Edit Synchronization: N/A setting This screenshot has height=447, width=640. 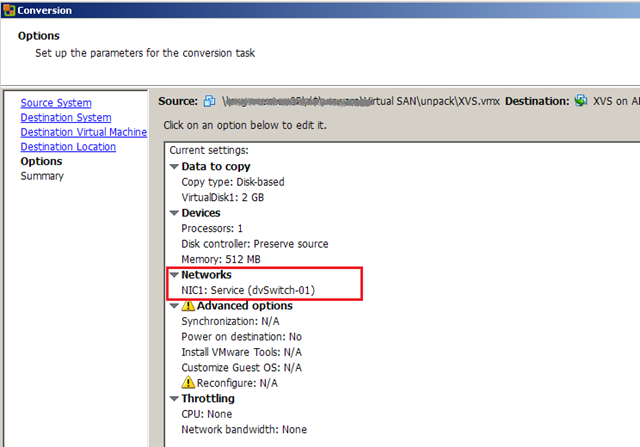(230, 321)
